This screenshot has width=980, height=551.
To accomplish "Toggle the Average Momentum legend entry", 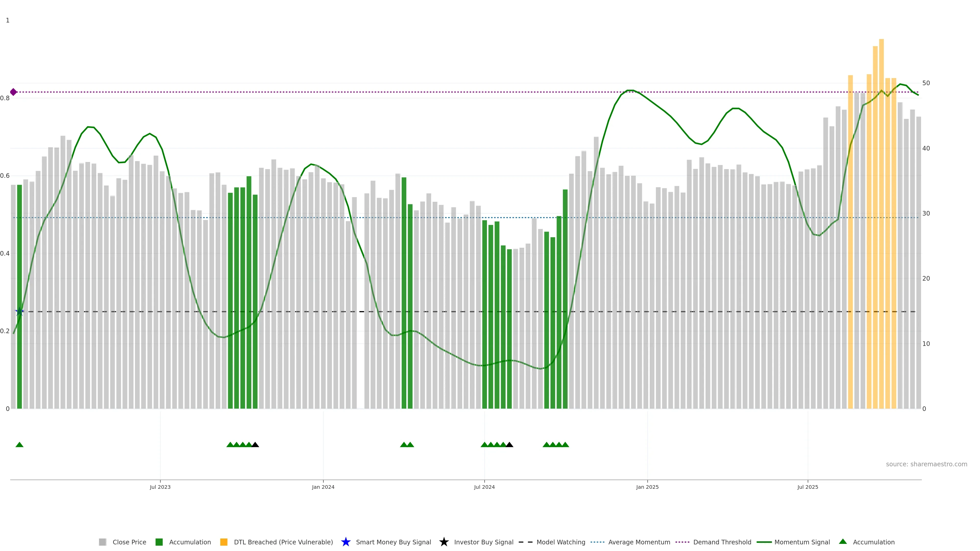I will pos(639,542).
